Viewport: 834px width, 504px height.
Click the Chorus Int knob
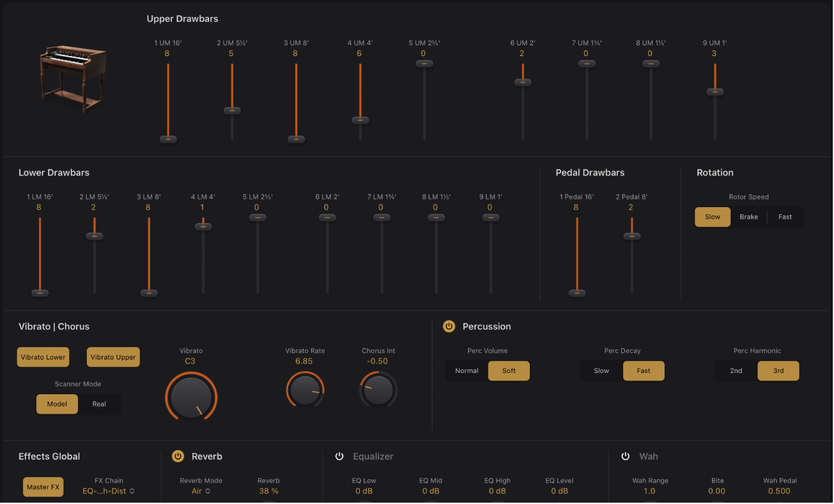point(378,390)
